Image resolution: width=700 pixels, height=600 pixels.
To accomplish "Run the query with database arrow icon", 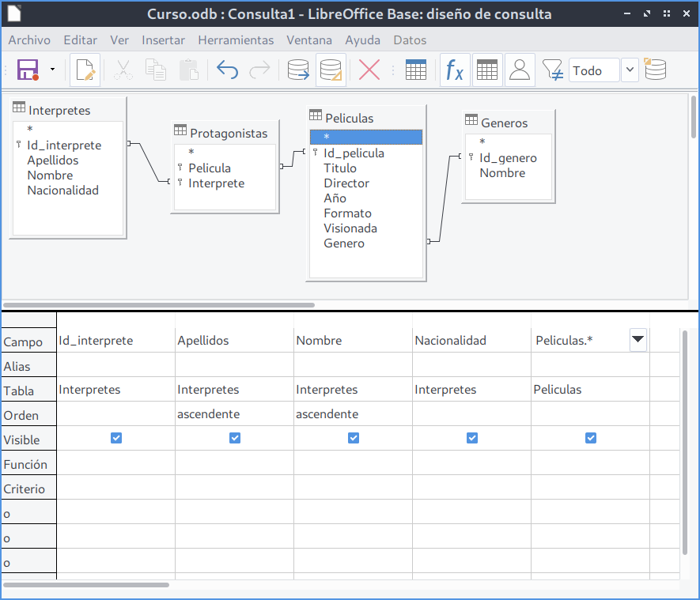I will (x=298, y=70).
